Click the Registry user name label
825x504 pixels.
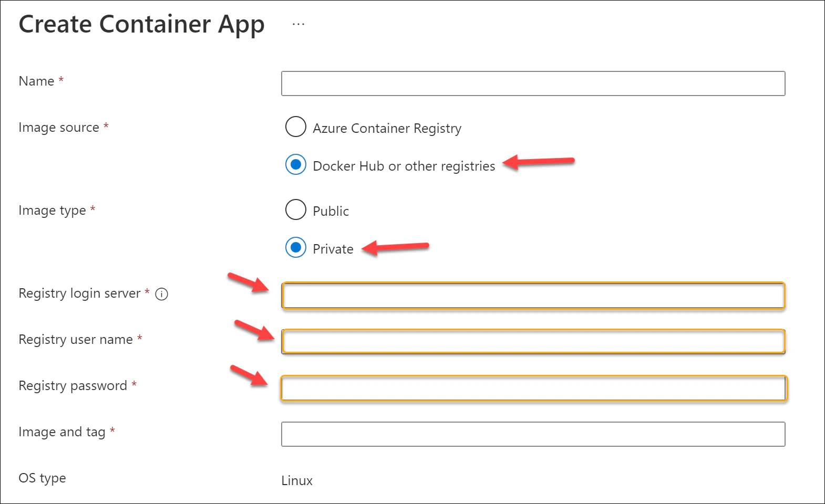point(76,340)
